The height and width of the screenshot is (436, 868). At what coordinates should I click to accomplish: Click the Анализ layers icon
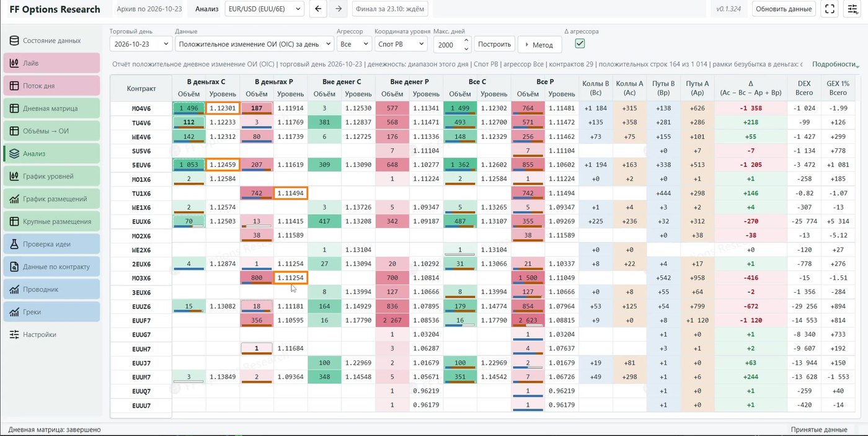14,154
